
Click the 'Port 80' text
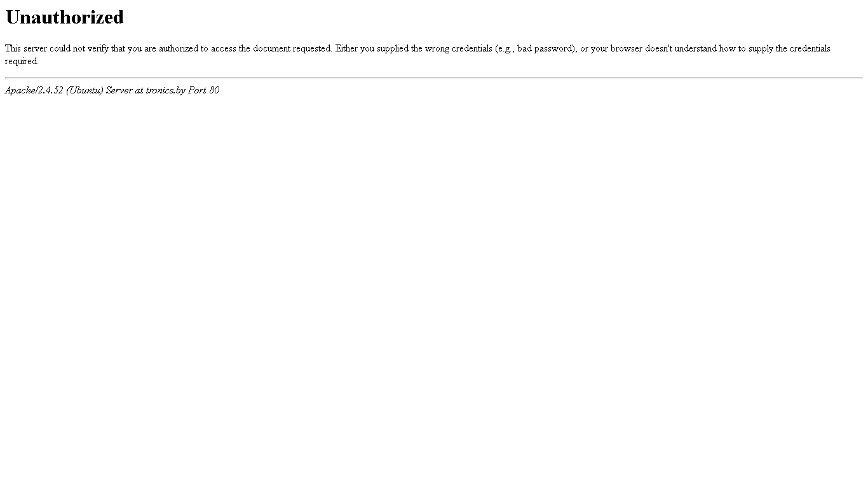pos(203,90)
